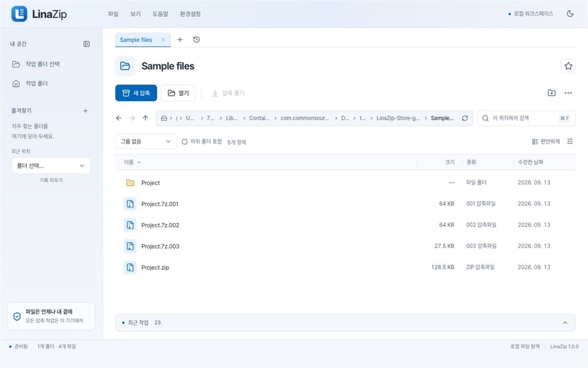Open 그룹 없음 grouping dropdown
Image resolution: width=588 pixels, height=368 pixels.
click(x=146, y=142)
